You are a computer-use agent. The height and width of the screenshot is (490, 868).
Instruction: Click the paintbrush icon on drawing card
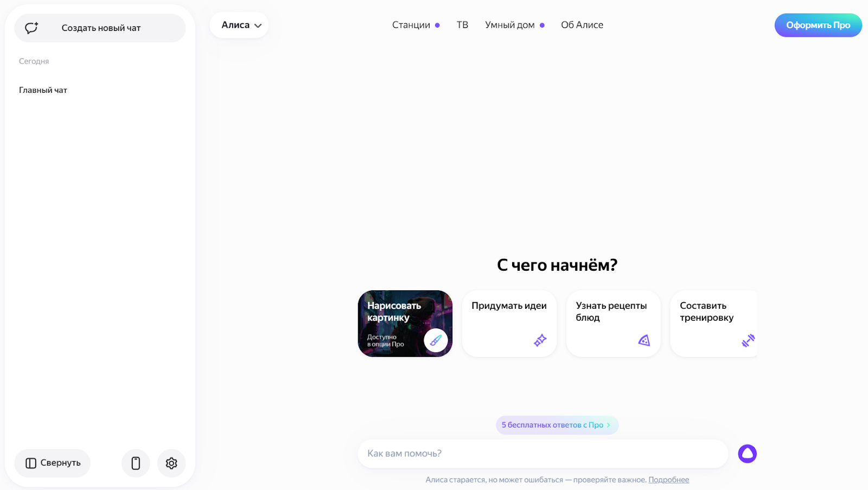tap(436, 340)
